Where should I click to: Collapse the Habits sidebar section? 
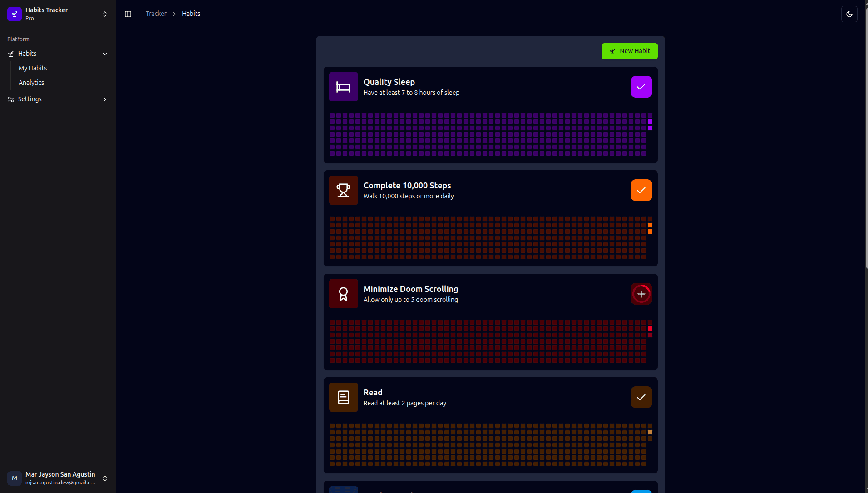pyautogui.click(x=105, y=54)
